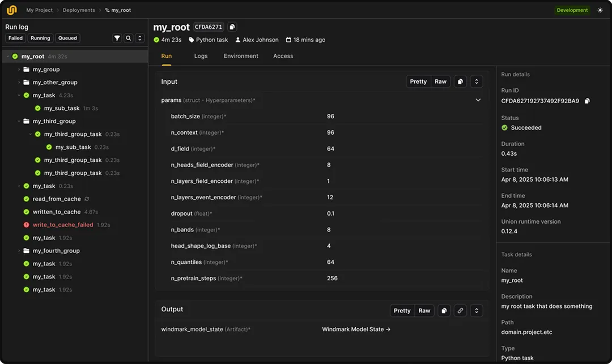Image resolution: width=612 pixels, height=364 pixels.
Task: Switch Input view to Raw mode
Action: (440, 81)
